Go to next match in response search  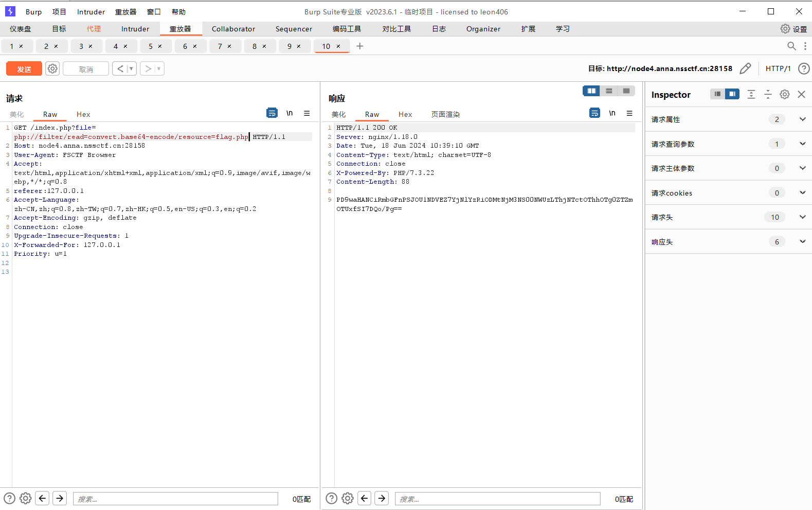click(382, 498)
